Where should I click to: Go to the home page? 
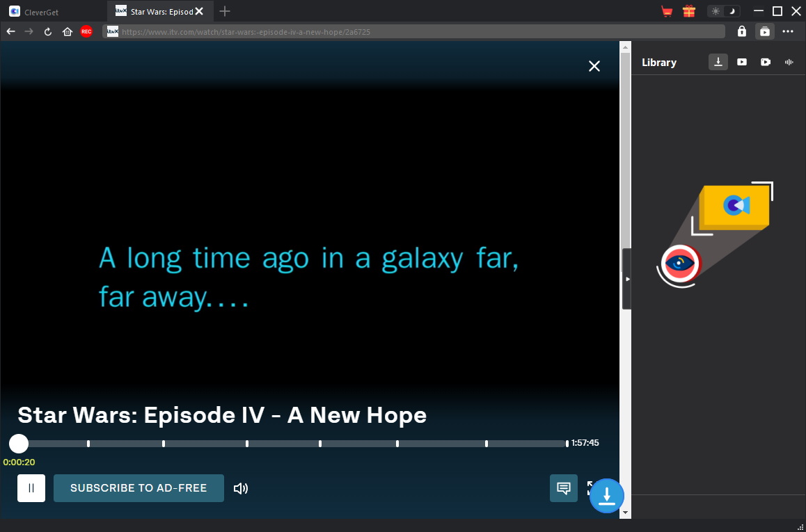click(68, 32)
